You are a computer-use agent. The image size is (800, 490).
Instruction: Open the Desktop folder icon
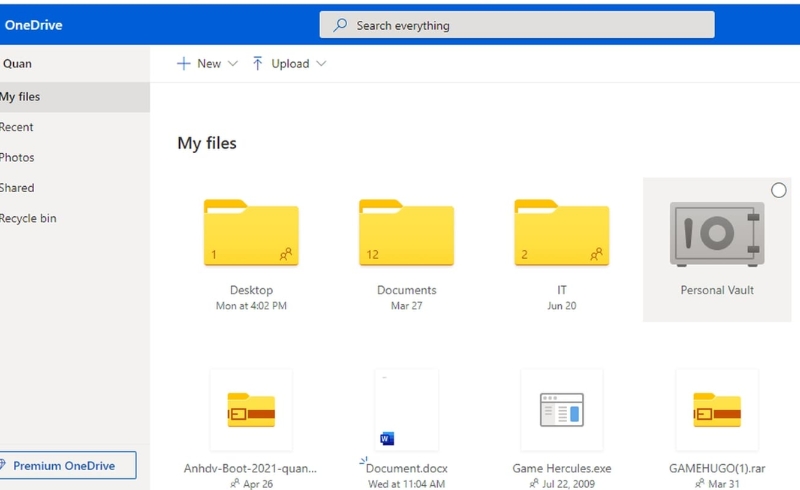coord(251,232)
